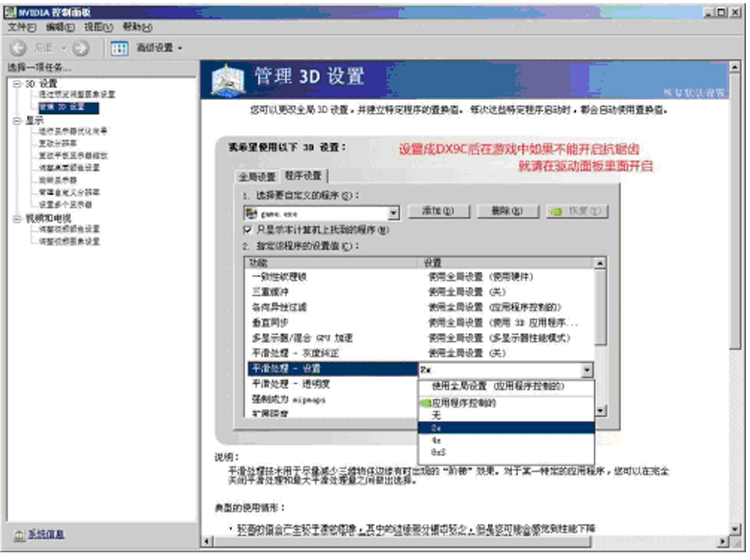
Task: Click the Manage 3D Settings header cube icon
Action: pos(227,81)
